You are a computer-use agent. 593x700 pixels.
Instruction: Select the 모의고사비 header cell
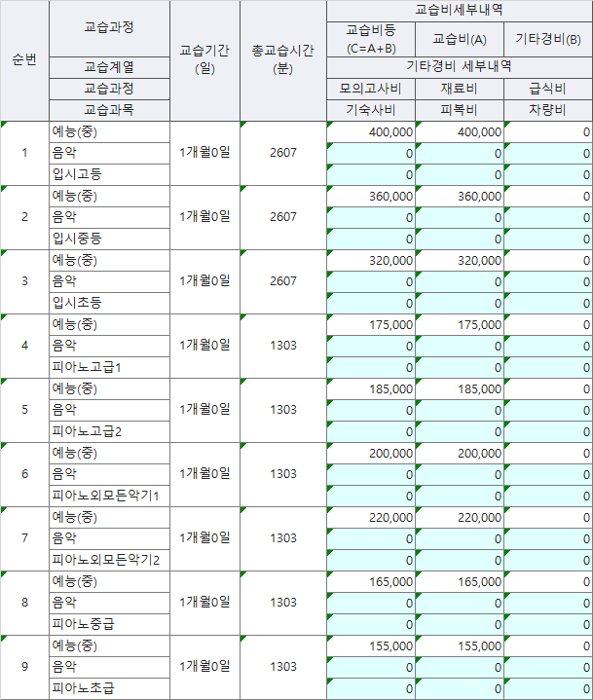tap(371, 90)
